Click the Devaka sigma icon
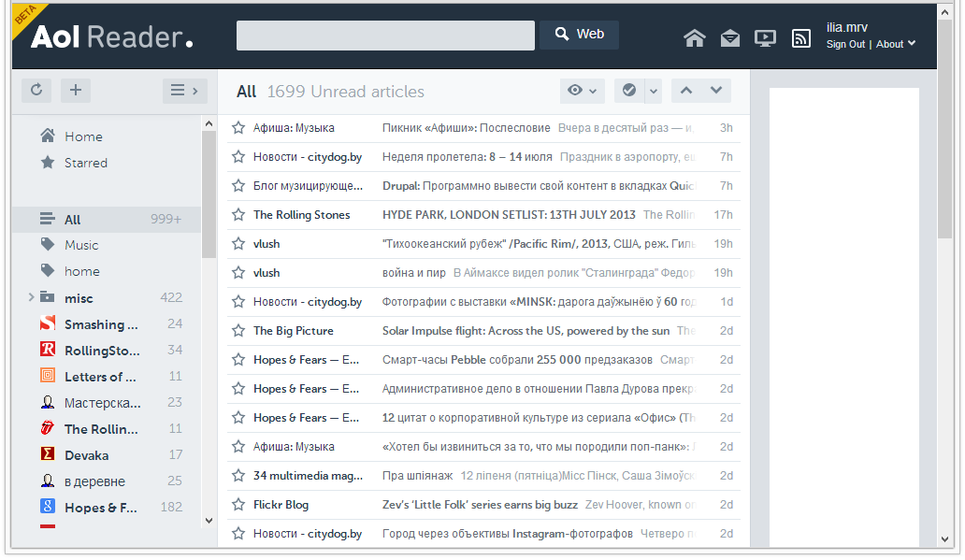 [48, 454]
